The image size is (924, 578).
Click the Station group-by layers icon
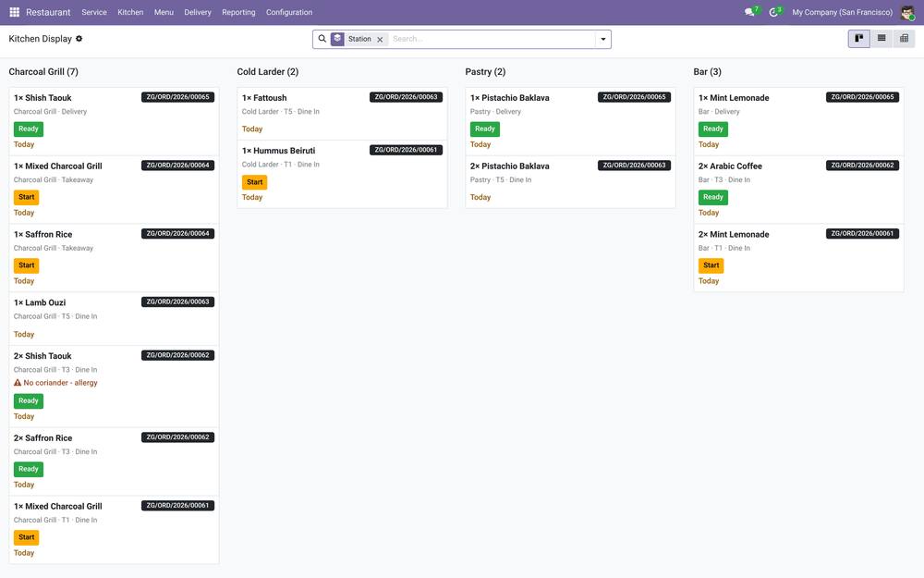click(x=337, y=39)
